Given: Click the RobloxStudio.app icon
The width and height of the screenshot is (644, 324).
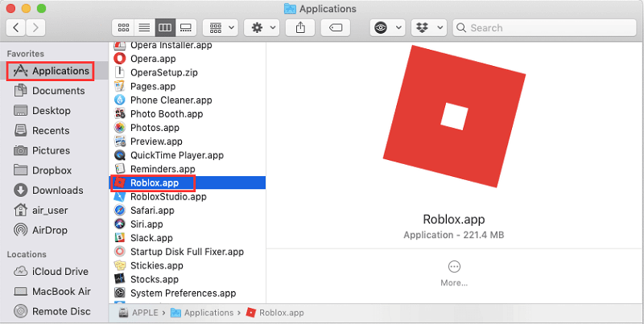Looking at the screenshot, I should [x=119, y=196].
